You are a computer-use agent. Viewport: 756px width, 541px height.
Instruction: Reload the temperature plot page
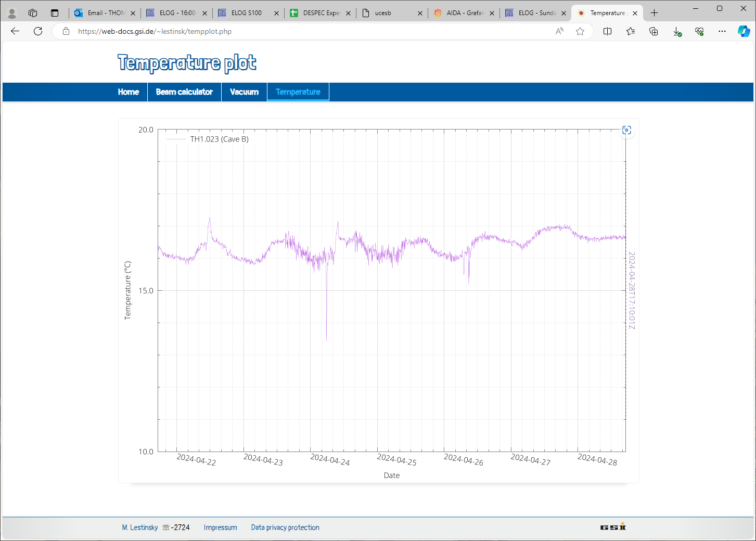point(38,31)
